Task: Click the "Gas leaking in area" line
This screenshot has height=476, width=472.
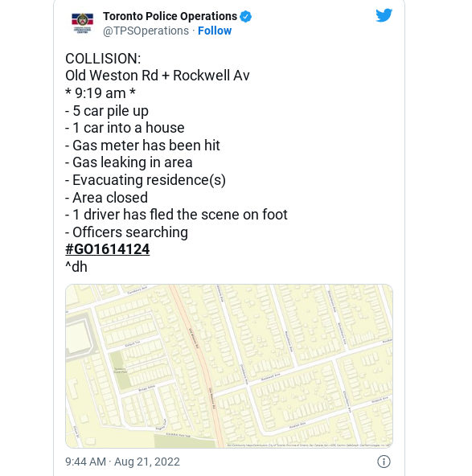Action: [x=129, y=162]
